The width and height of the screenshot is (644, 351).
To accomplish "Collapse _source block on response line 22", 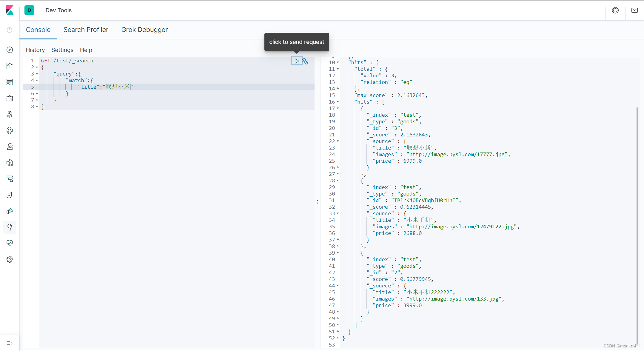I will pos(338,141).
